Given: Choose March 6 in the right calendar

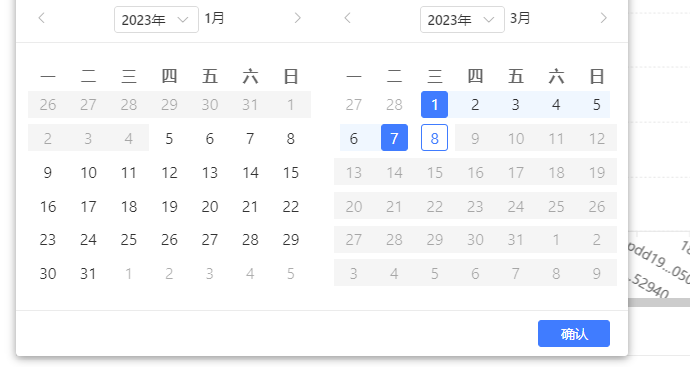Looking at the screenshot, I should [354, 139].
